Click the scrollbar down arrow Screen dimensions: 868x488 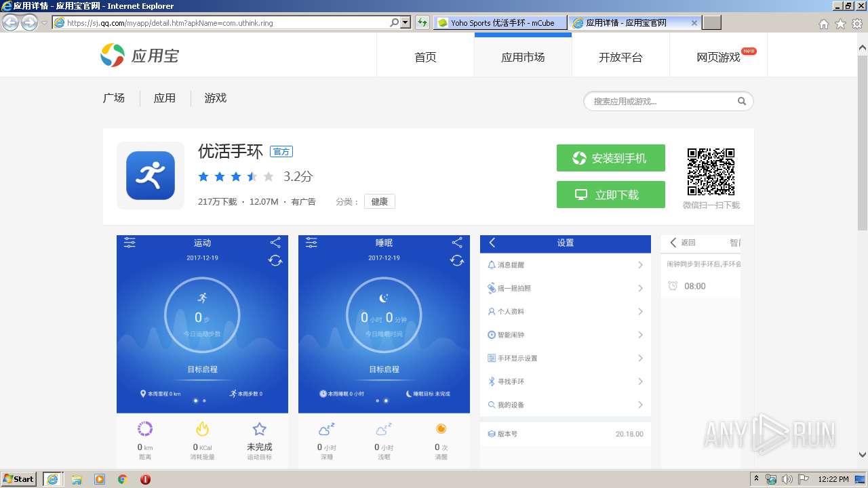tap(863, 455)
